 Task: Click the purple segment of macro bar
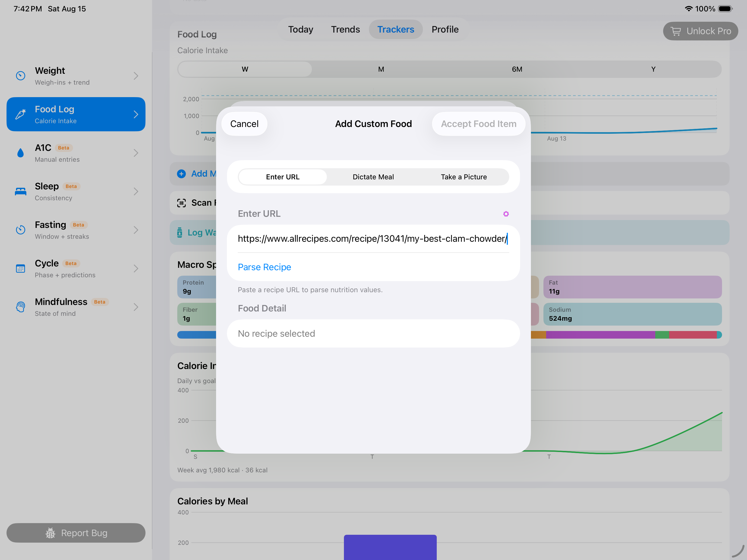[600, 335]
